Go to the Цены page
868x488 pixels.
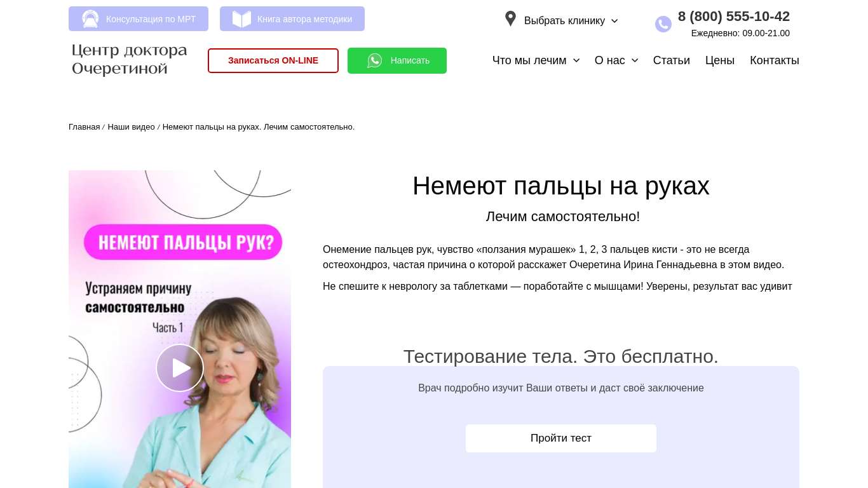[720, 60]
